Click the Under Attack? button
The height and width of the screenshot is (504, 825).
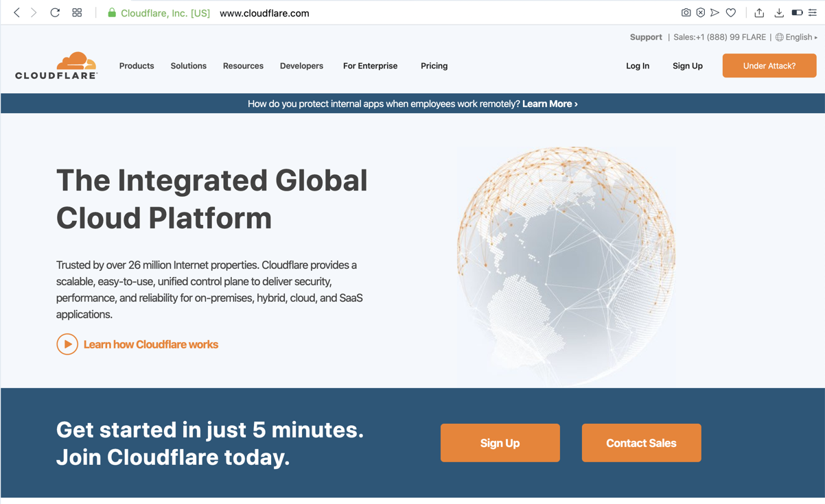point(769,66)
